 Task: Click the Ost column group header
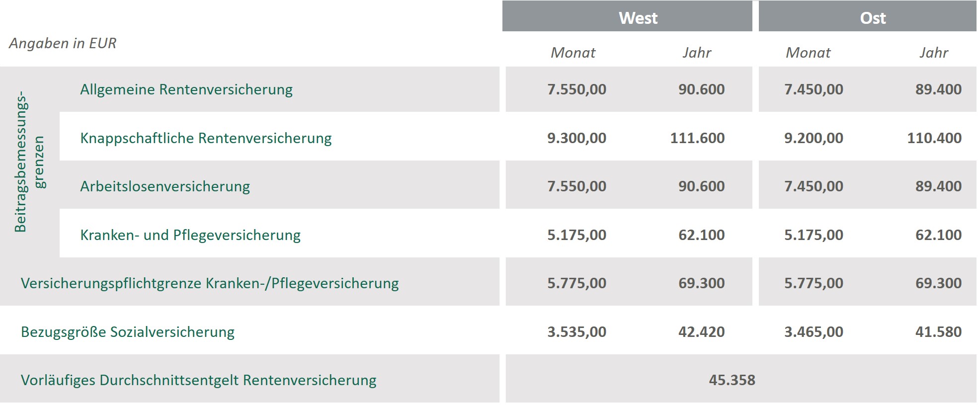pyautogui.click(x=873, y=18)
